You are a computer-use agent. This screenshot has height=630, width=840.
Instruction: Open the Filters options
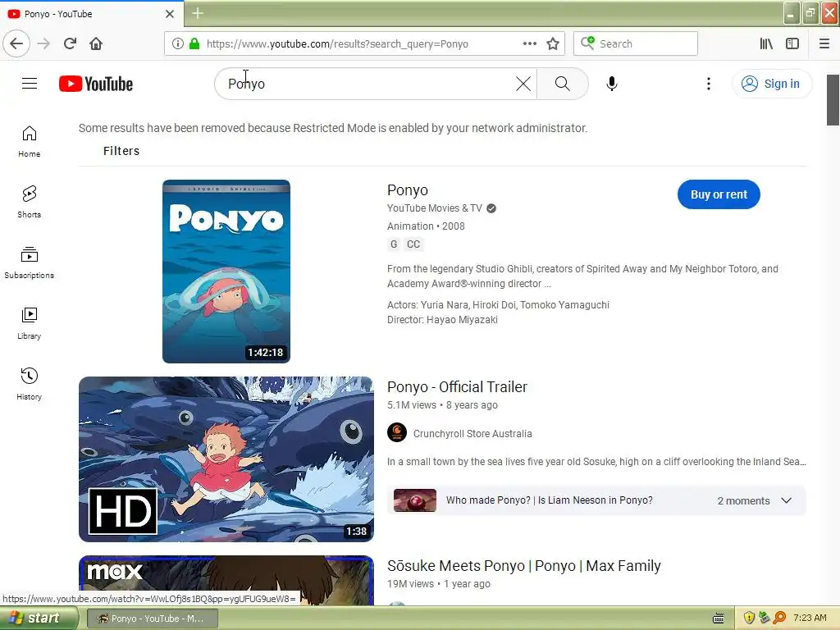pyautogui.click(x=121, y=151)
